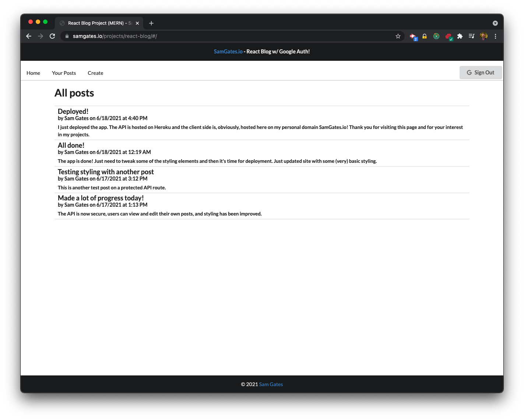Go back using the browser back arrow
The image size is (524, 420).
29,36
